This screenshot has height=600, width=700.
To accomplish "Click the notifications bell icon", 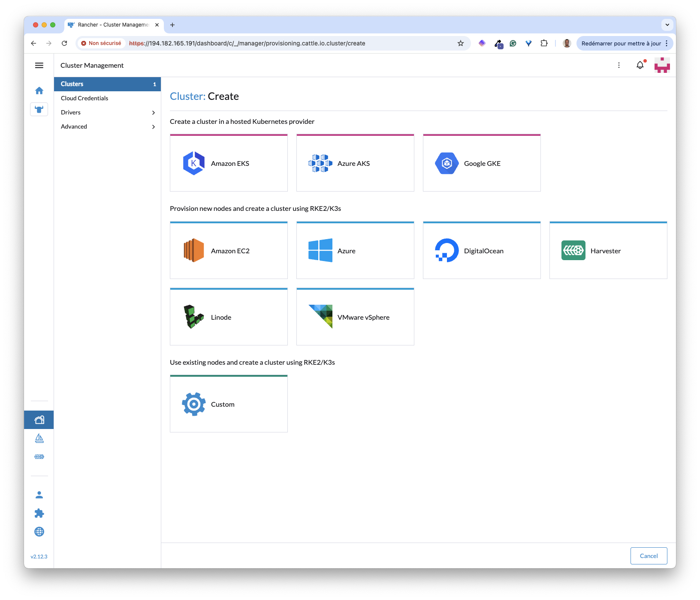I will 640,65.
